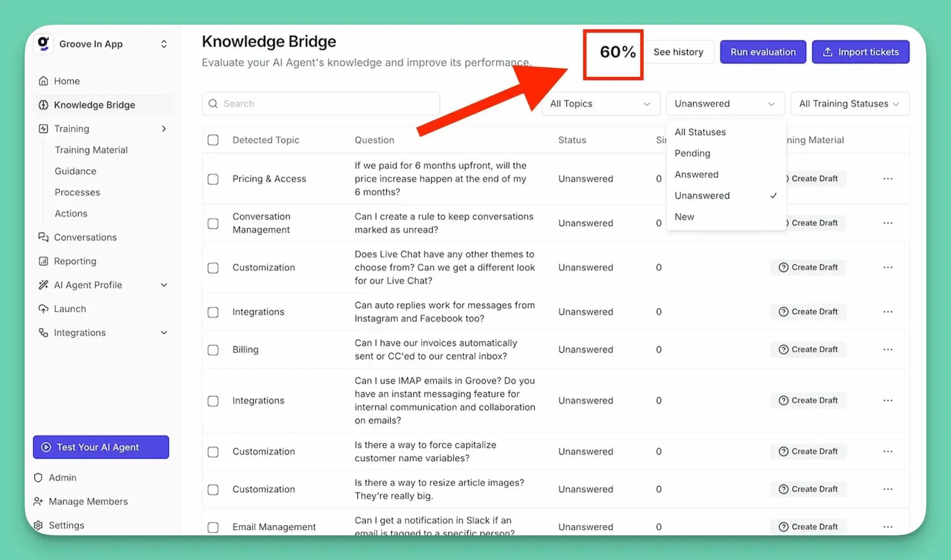
Task: Click the Admin shield icon in sidebar
Action: [38, 477]
